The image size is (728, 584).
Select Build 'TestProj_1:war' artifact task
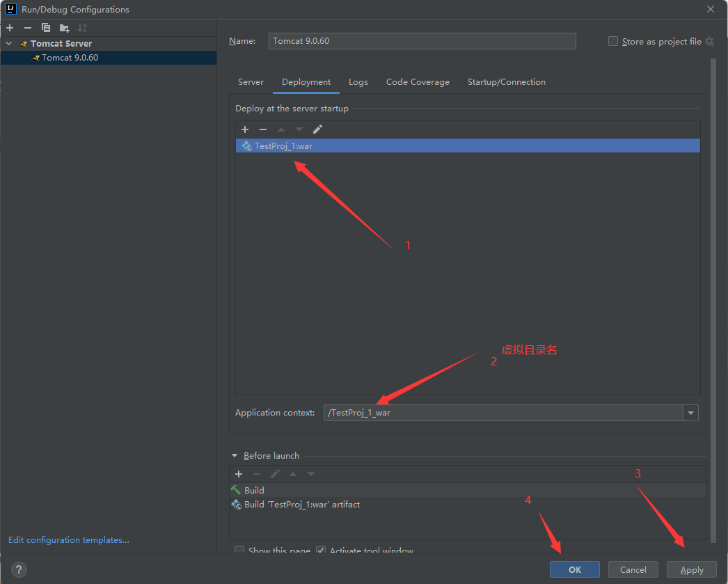pos(468,505)
